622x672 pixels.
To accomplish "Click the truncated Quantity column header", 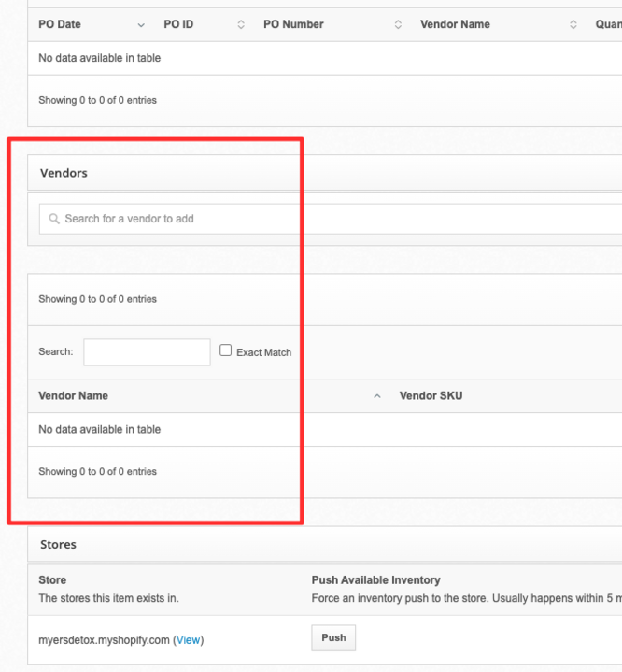I will pos(608,24).
